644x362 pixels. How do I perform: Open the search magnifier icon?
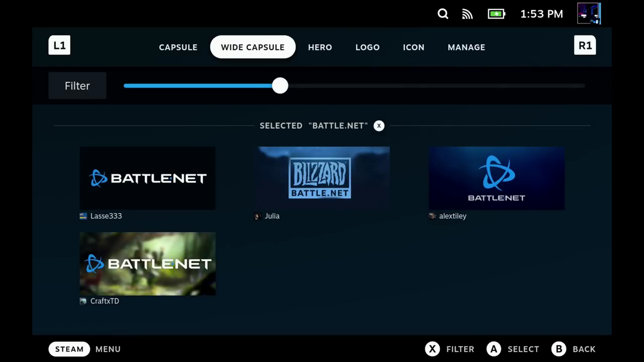[x=443, y=14]
